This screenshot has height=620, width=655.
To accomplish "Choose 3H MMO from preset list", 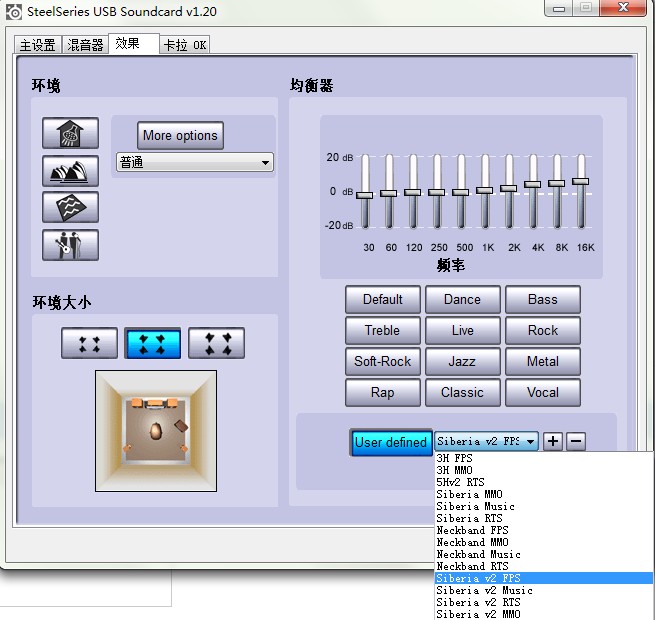I will pos(544,470).
